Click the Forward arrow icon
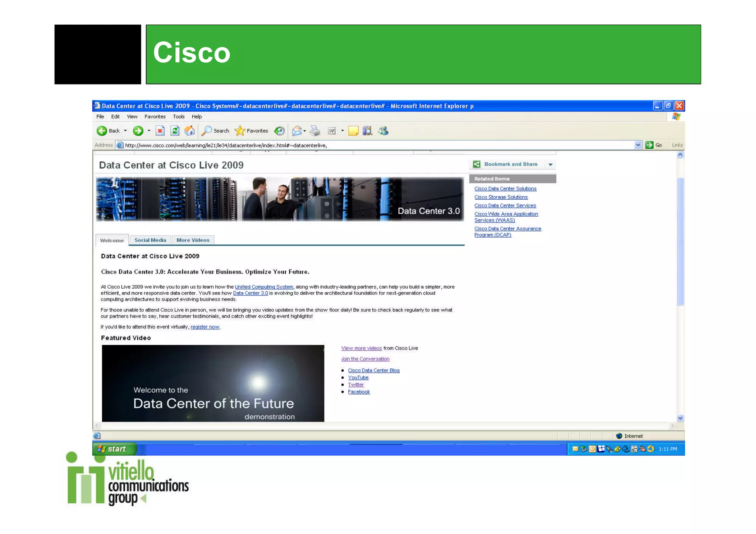This screenshot has width=756, height=534. (x=138, y=131)
